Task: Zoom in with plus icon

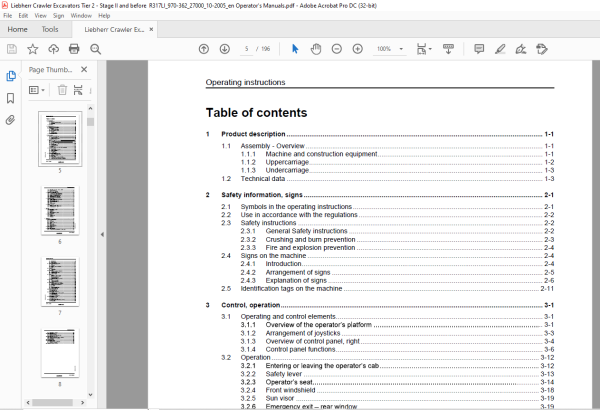Action: click(x=357, y=49)
